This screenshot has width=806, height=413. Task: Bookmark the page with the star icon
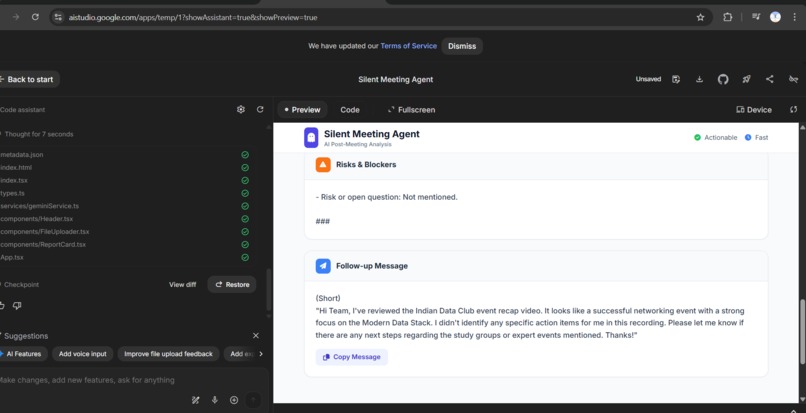click(x=700, y=17)
